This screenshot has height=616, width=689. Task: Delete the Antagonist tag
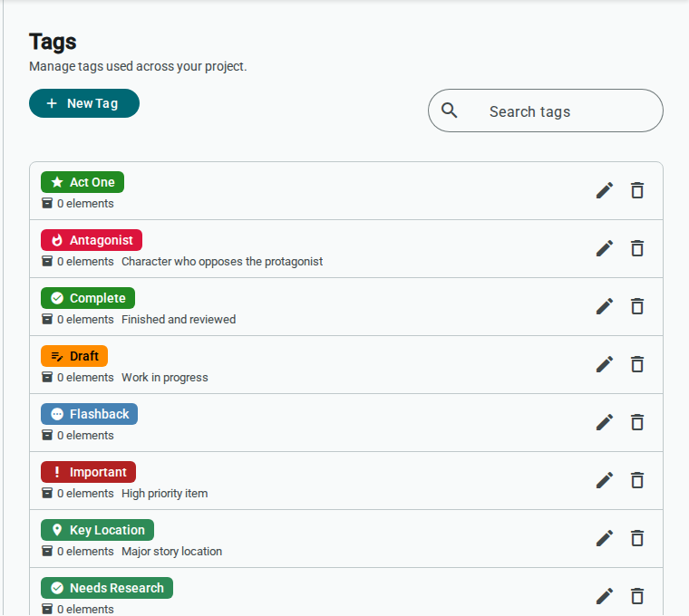point(637,248)
